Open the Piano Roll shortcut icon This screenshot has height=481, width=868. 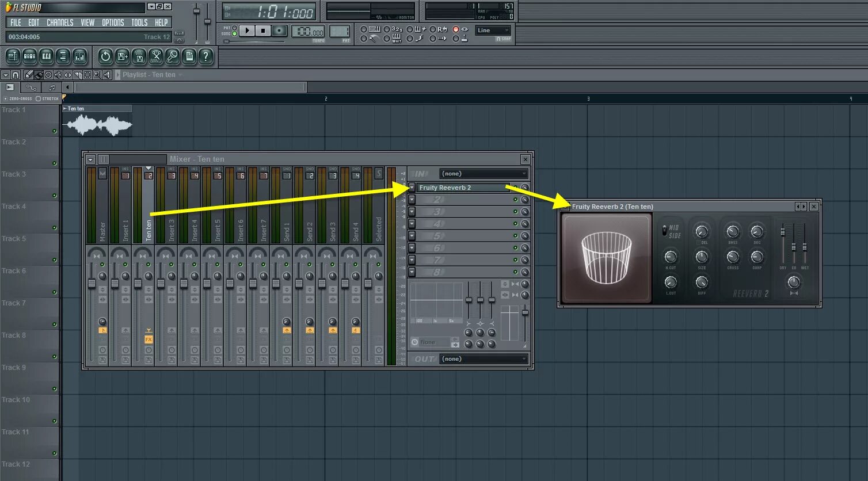tap(46, 56)
